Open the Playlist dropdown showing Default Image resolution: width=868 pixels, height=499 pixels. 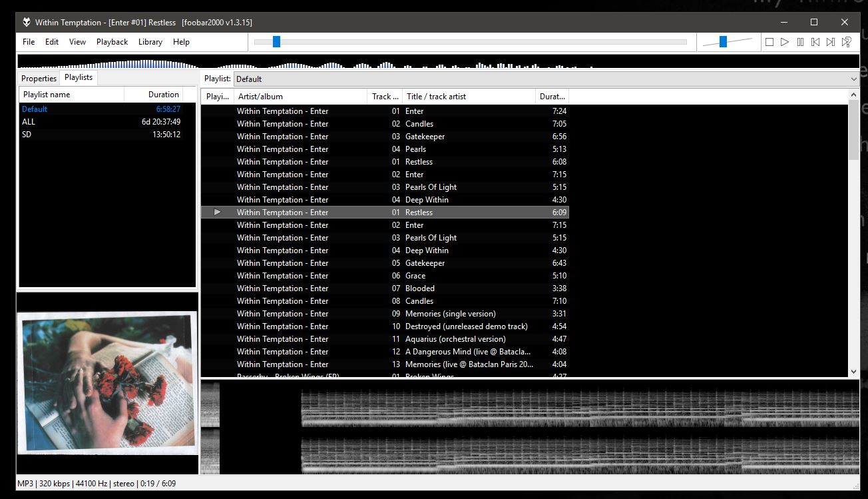[x=546, y=79]
